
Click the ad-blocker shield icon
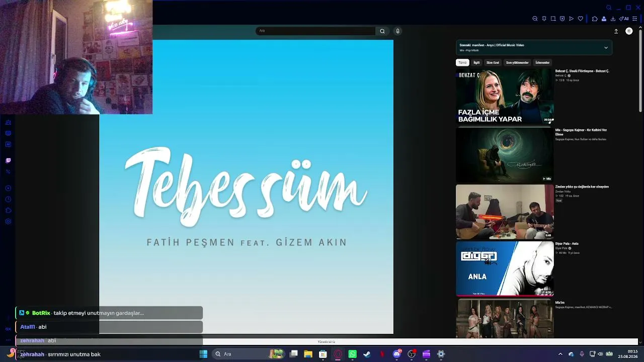[562, 19]
